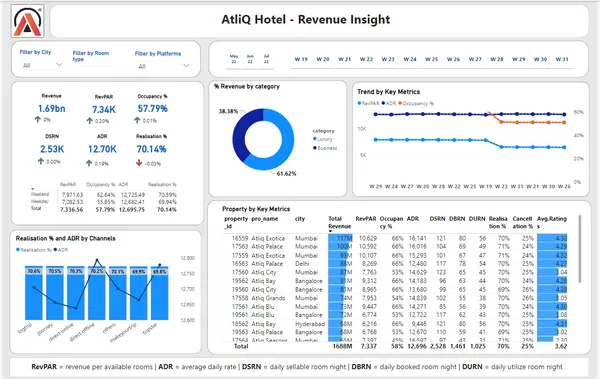Select the Jun 22 month slicer
The image size is (600, 379).
click(250, 59)
